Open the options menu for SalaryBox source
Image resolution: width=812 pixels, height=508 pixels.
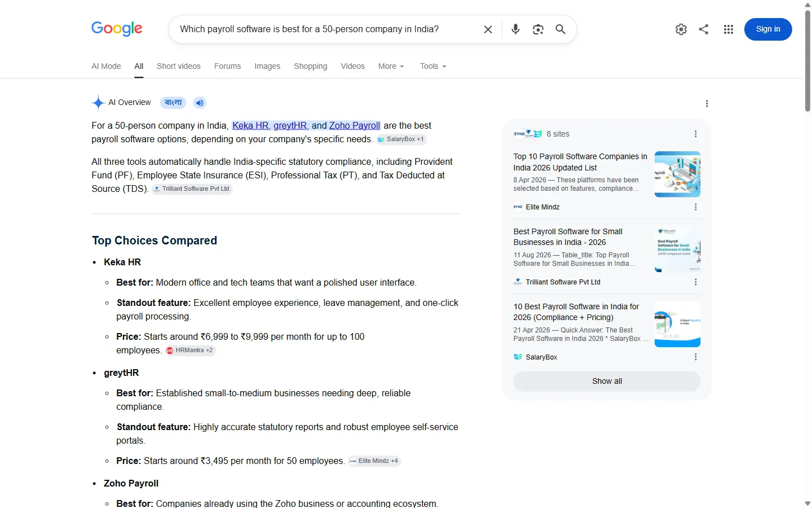pos(695,357)
